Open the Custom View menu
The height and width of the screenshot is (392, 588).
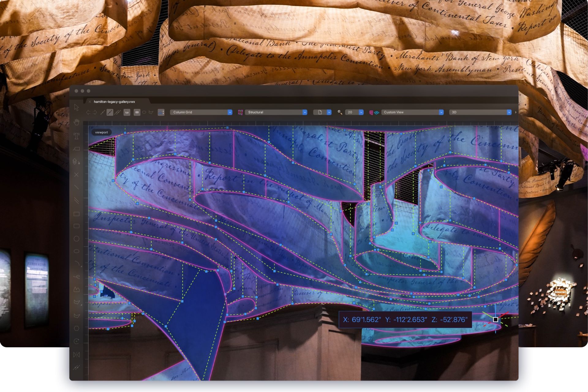coord(412,112)
